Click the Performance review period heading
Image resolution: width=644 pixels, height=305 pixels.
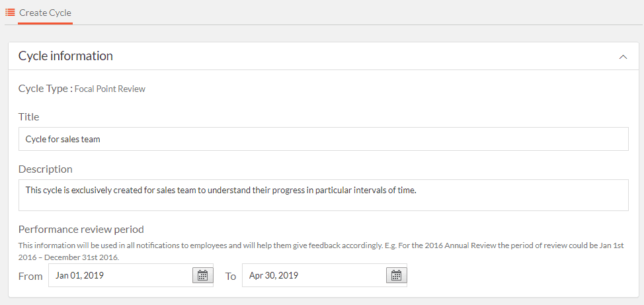click(81, 229)
